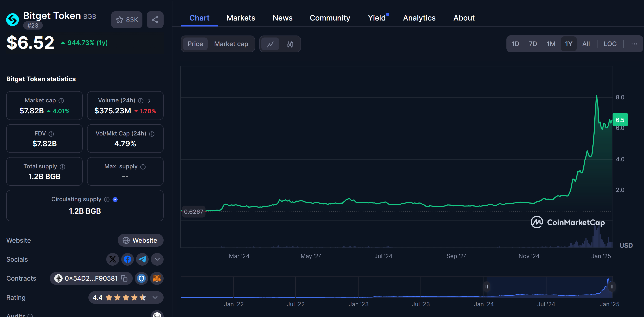Screen dimensions: 644x317
Task: Switch to the Chart tab
Action: click(199, 18)
